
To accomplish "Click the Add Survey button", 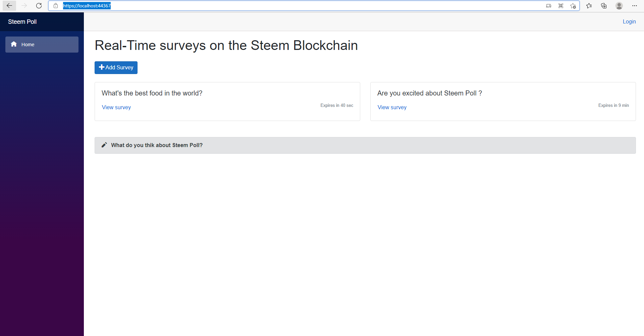I will click(116, 68).
